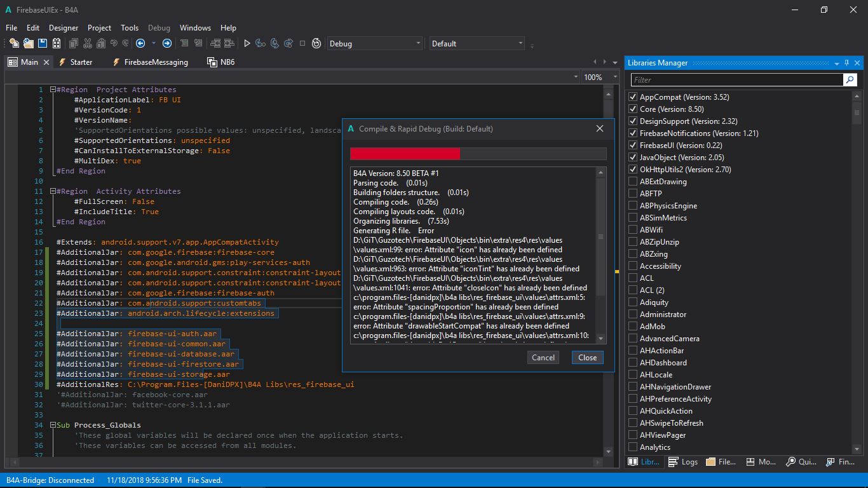868x488 pixels.
Task: Click the Run (play) toolbar icon
Action: click(247, 43)
